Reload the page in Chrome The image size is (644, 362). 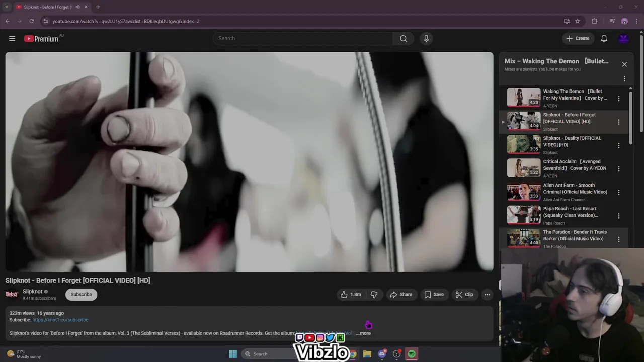click(x=31, y=21)
